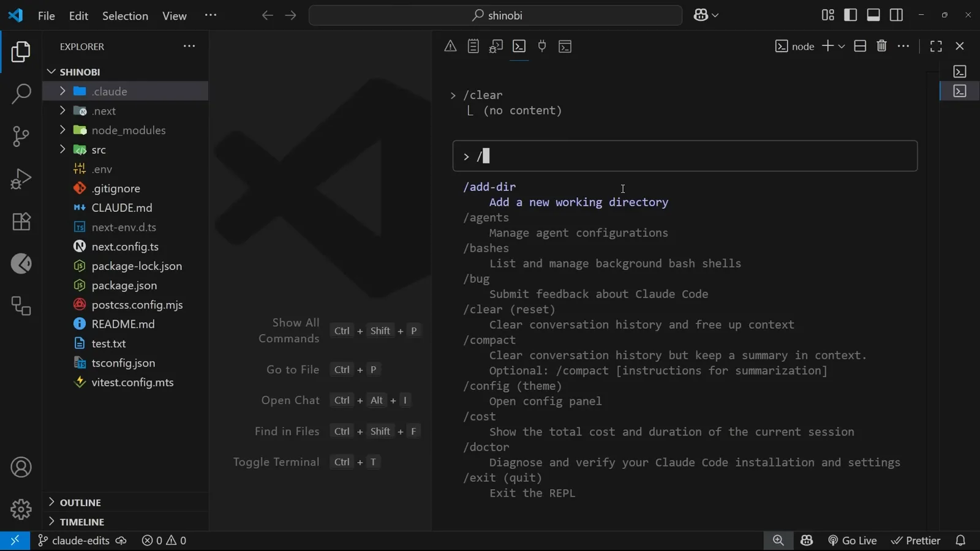The image size is (980, 551).
Task: Show the Problems panel warning icon
Action: click(x=450, y=46)
